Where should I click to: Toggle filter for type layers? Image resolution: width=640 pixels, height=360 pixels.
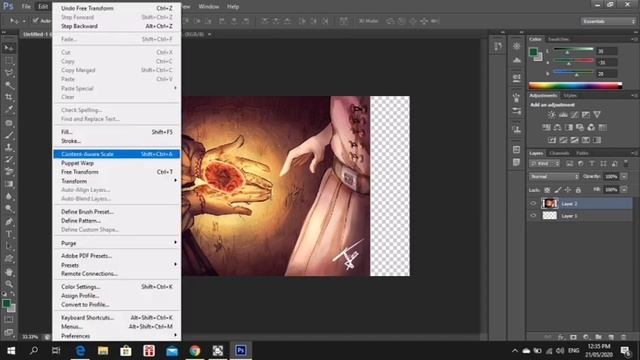click(x=592, y=164)
